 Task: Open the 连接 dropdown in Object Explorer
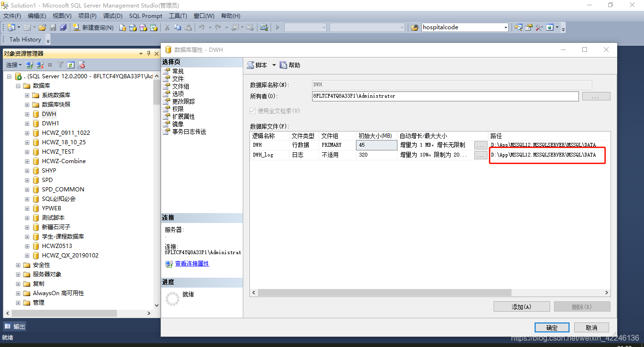(14, 65)
